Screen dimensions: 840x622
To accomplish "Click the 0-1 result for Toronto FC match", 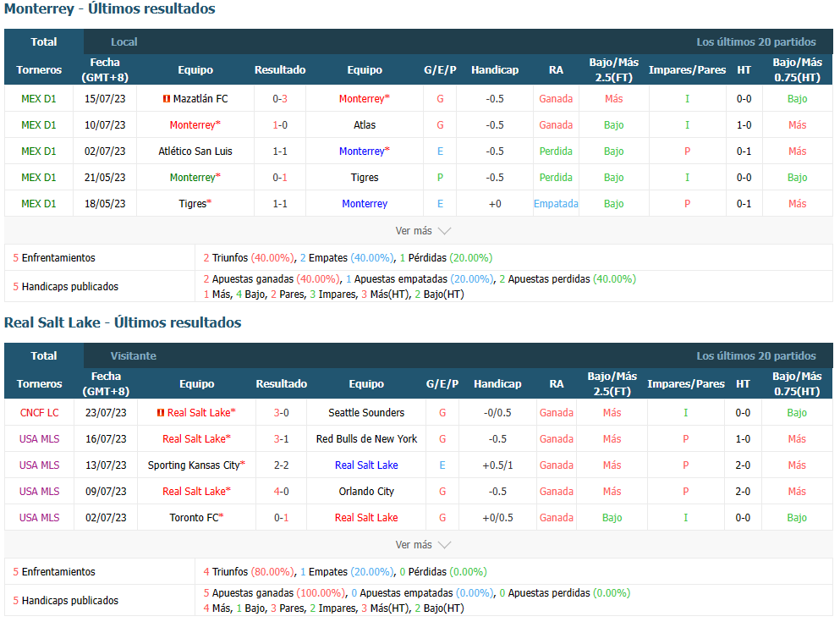I will point(281,518).
